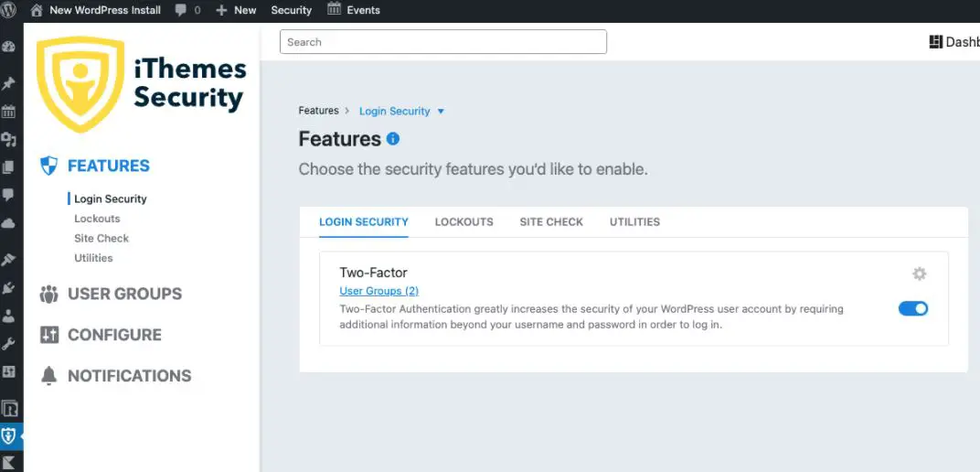
Task: Open the User Groups (2) link
Action: [378, 291]
